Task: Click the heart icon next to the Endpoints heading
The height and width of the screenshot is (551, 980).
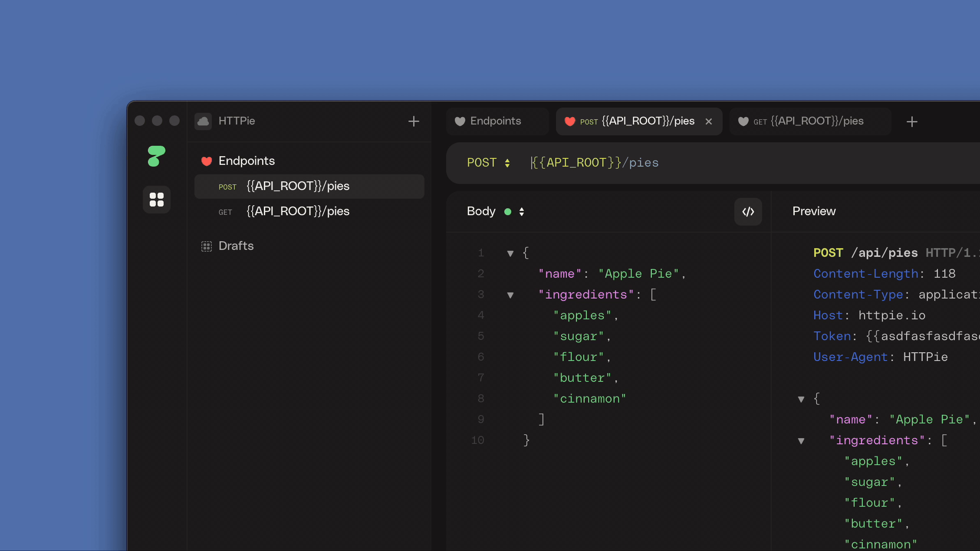Action: pos(207,161)
